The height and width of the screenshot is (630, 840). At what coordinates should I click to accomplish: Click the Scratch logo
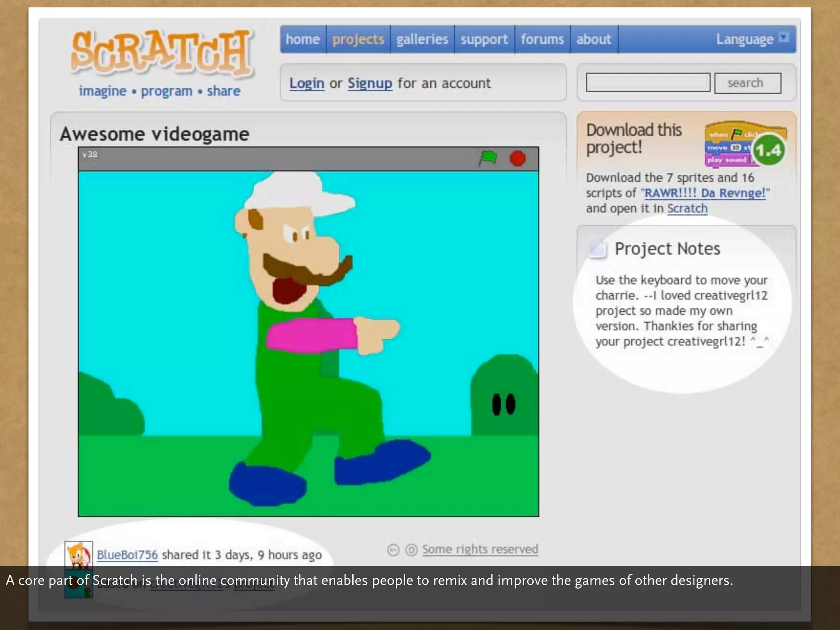click(x=162, y=52)
